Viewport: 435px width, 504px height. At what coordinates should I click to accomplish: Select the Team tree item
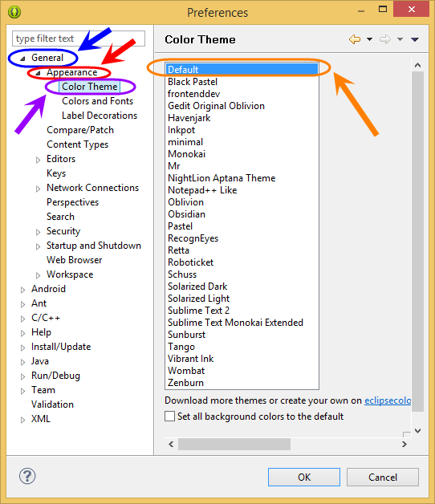[43, 390]
